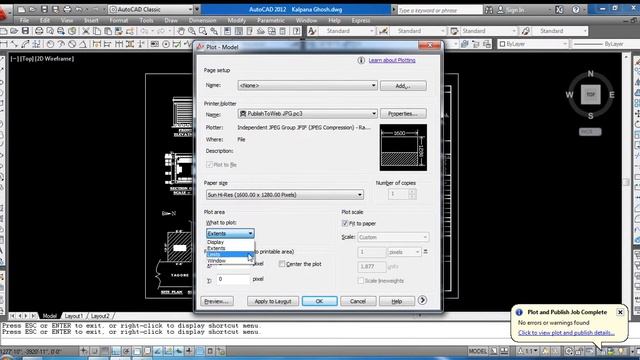Click the Plot printer icon in standard toolbar
640x360 pixels.
coord(39,31)
